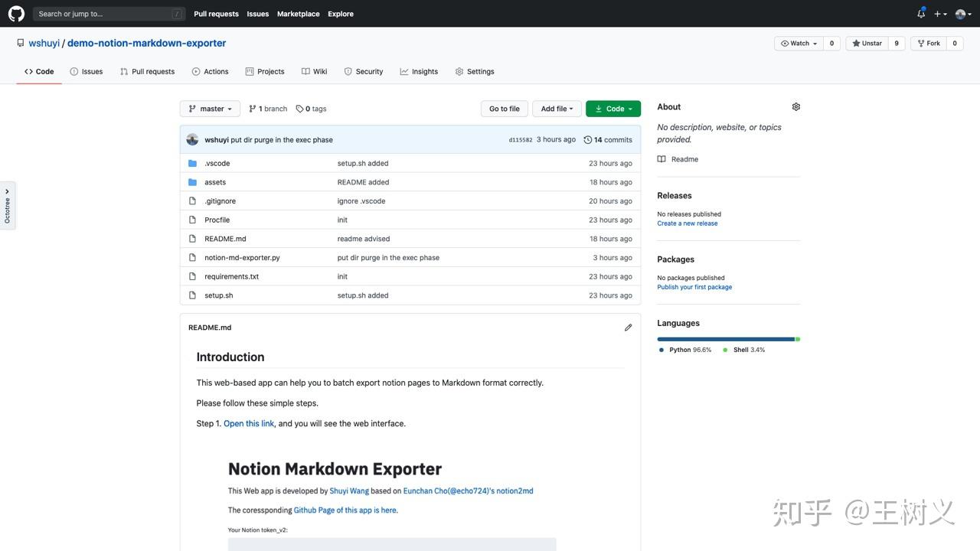
Task: Click the Readme book icon under About
Action: 661,158
